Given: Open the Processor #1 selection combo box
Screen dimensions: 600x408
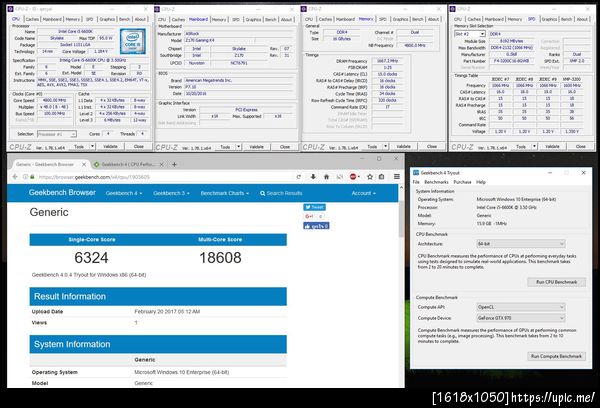Looking at the screenshot, I should point(57,134).
